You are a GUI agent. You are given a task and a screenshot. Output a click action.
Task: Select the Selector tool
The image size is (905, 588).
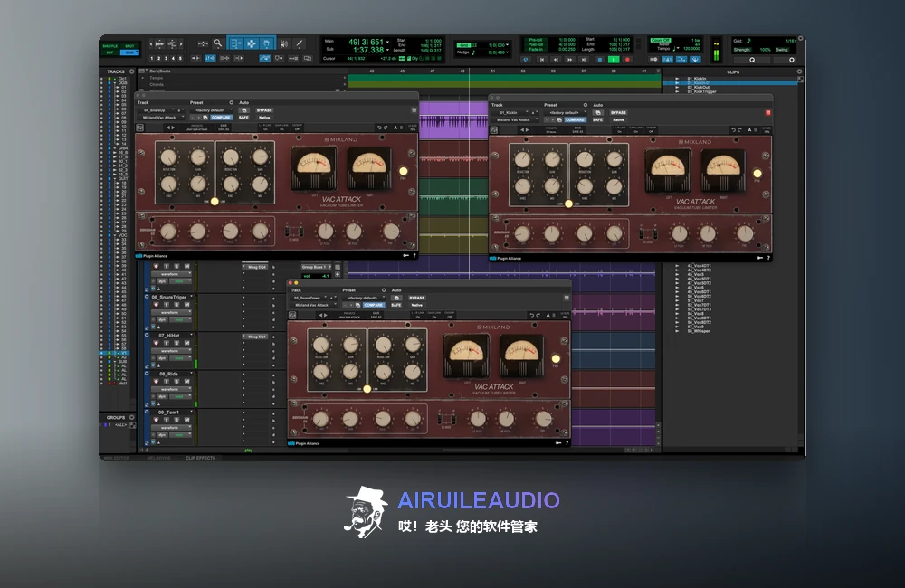251,43
